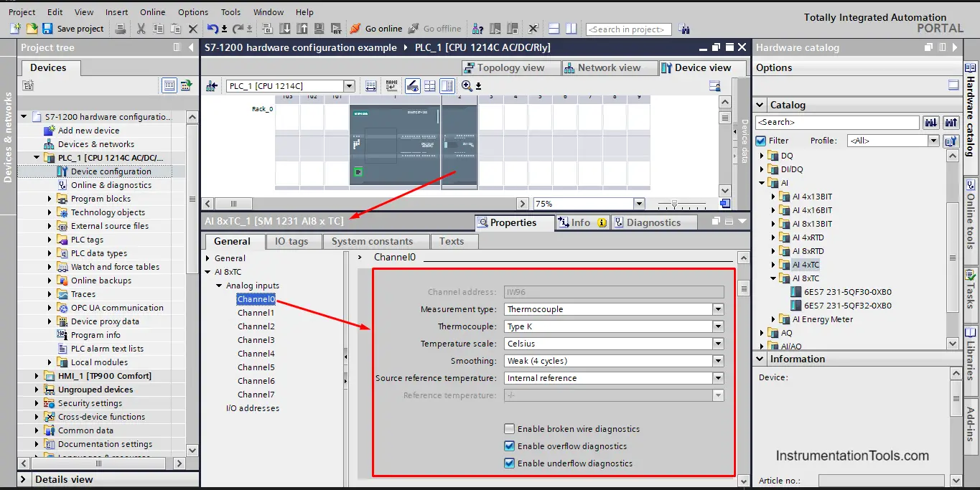The width and height of the screenshot is (980, 490).
Task: Click the Compile icon in main toolbar
Action: pos(267,29)
